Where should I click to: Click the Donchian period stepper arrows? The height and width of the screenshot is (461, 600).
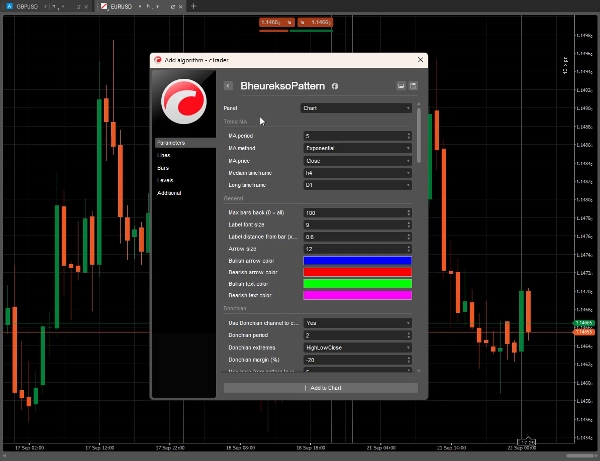pyautogui.click(x=409, y=336)
